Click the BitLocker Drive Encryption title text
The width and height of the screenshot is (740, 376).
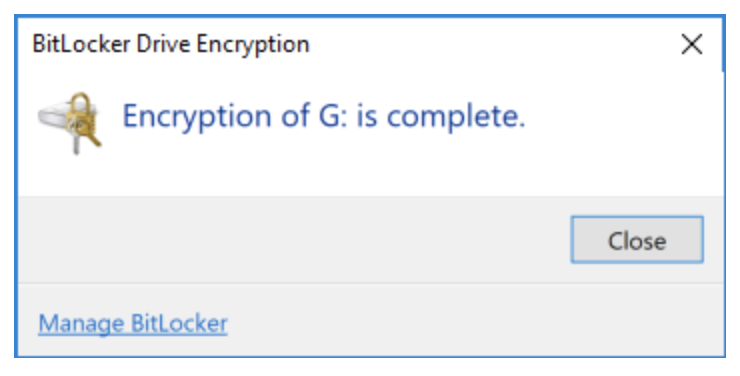click(x=171, y=45)
